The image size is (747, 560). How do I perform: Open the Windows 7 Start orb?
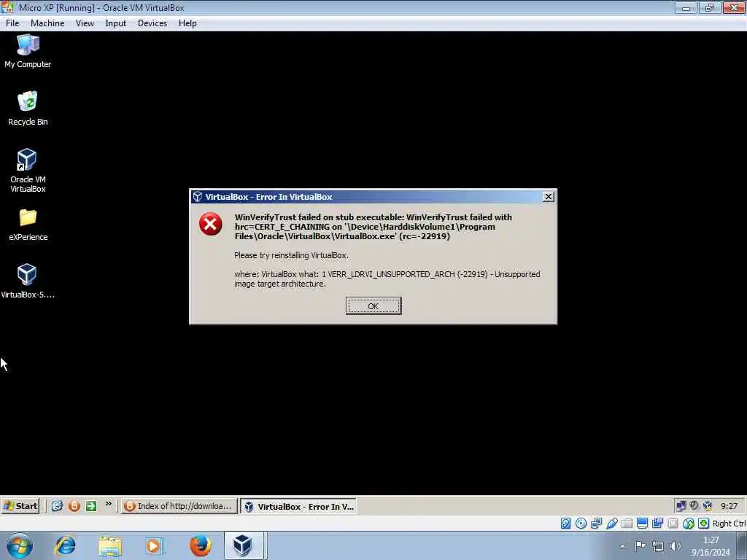click(x=20, y=545)
